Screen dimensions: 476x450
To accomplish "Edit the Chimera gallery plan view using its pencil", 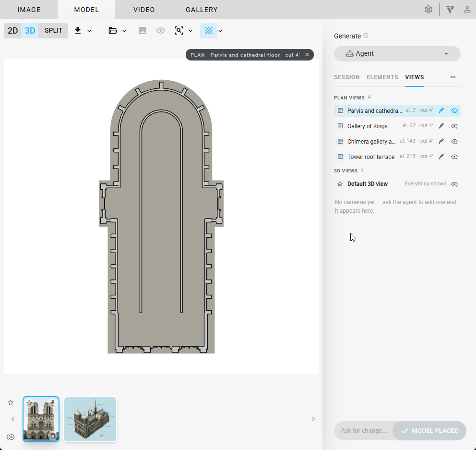I will tap(441, 141).
